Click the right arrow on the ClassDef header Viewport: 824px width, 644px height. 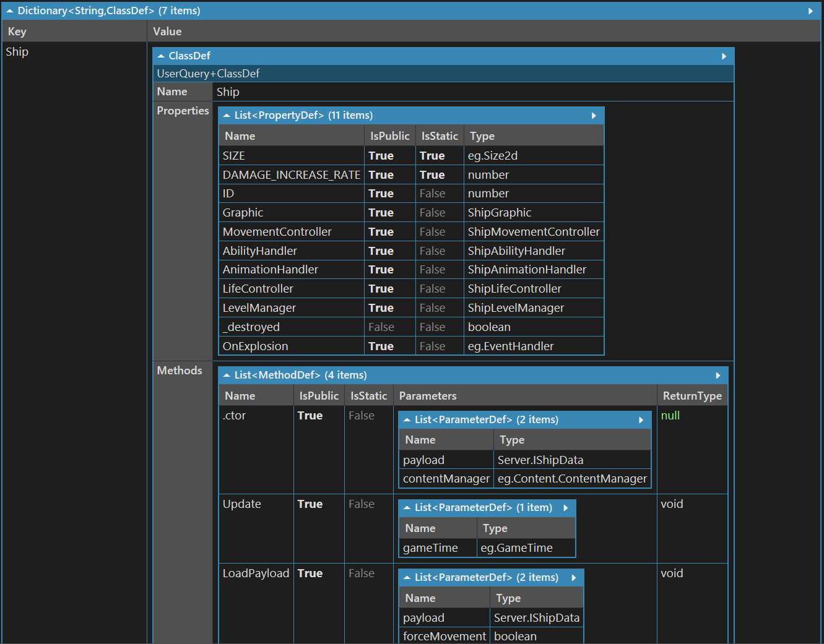point(724,56)
